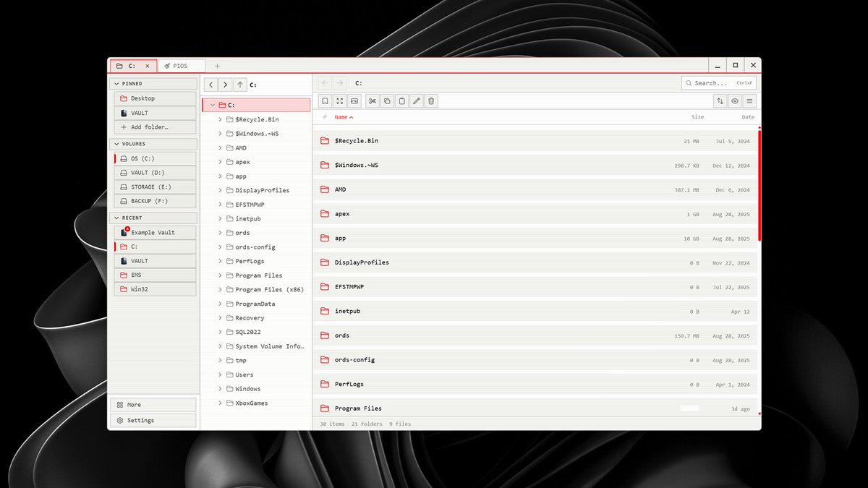Select the OS (C:) volume

pyautogui.click(x=155, y=158)
